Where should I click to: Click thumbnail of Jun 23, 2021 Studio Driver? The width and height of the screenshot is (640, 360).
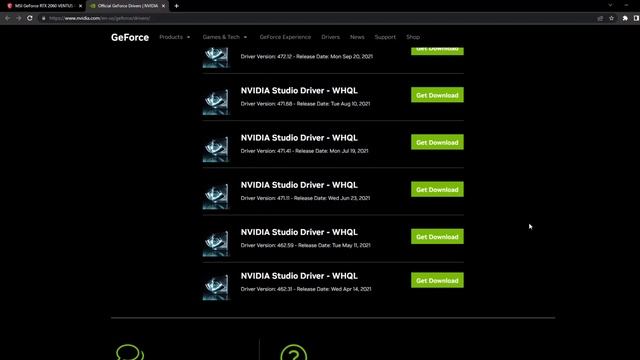216,196
